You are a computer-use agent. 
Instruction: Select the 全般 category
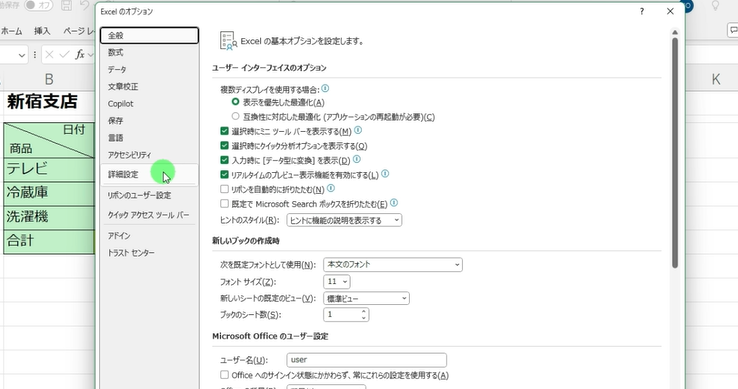pyautogui.click(x=149, y=35)
